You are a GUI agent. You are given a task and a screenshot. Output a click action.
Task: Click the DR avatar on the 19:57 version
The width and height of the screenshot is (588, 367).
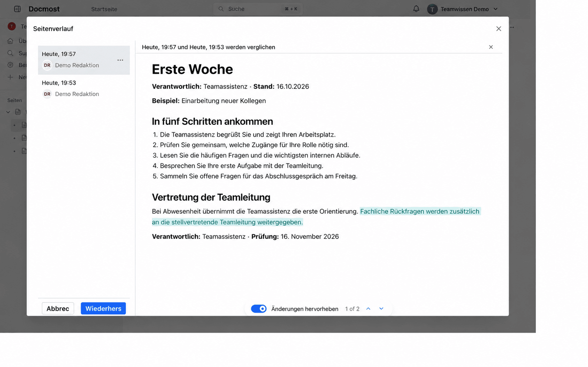47,65
